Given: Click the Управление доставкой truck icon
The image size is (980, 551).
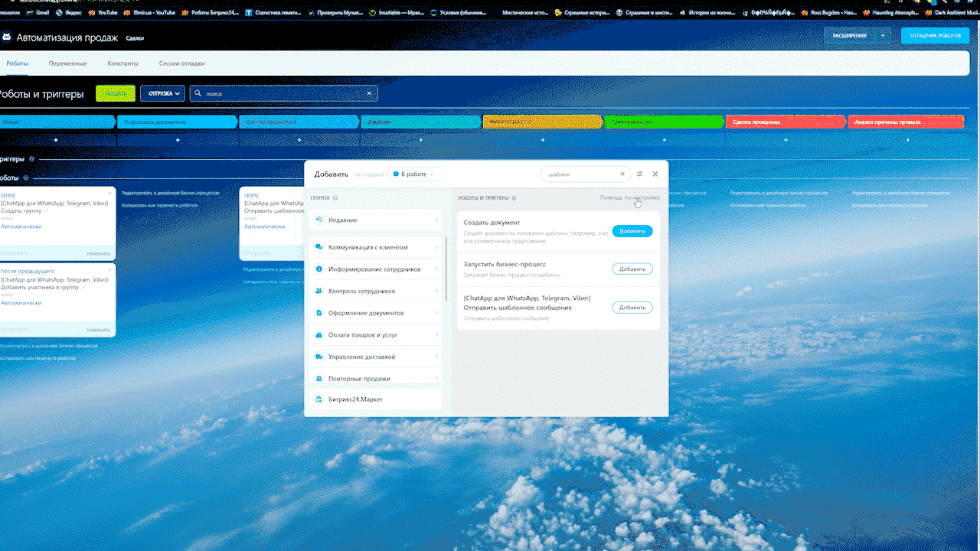Looking at the screenshot, I should [319, 357].
